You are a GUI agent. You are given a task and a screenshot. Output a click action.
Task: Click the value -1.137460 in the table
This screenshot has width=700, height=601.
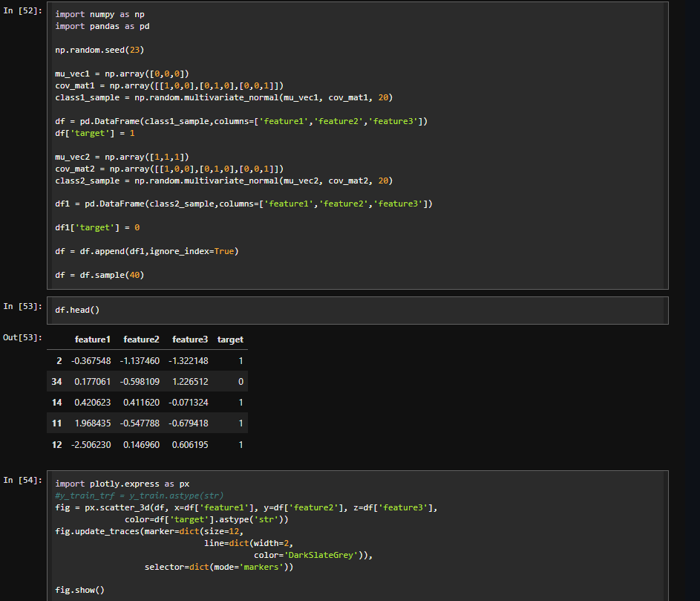140,361
